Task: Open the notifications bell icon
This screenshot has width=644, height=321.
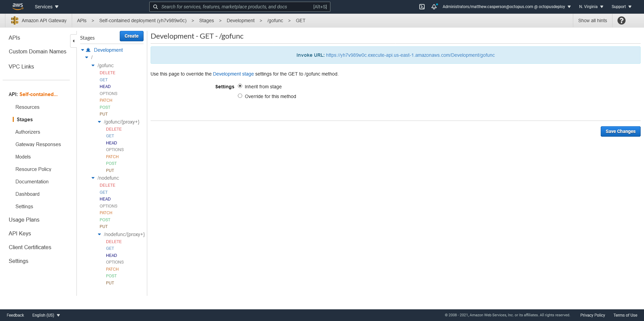Action: coord(434,7)
